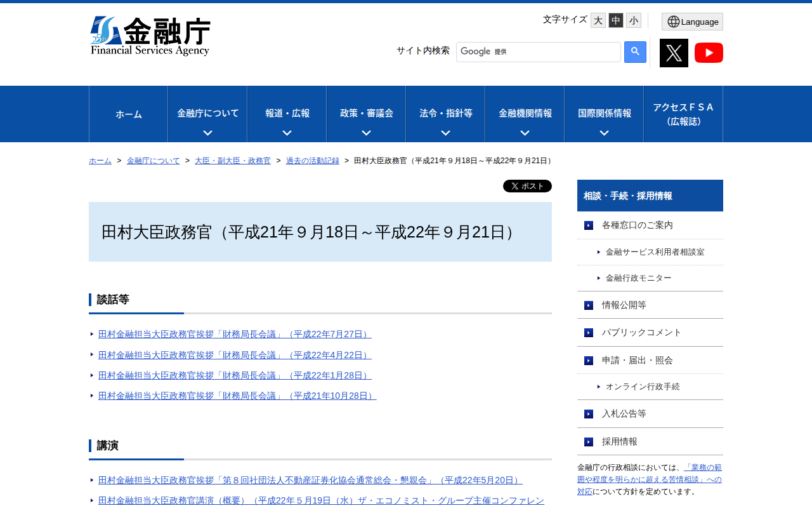Open the YouTube channel icon
This screenshot has height=508, width=812.
709,53
